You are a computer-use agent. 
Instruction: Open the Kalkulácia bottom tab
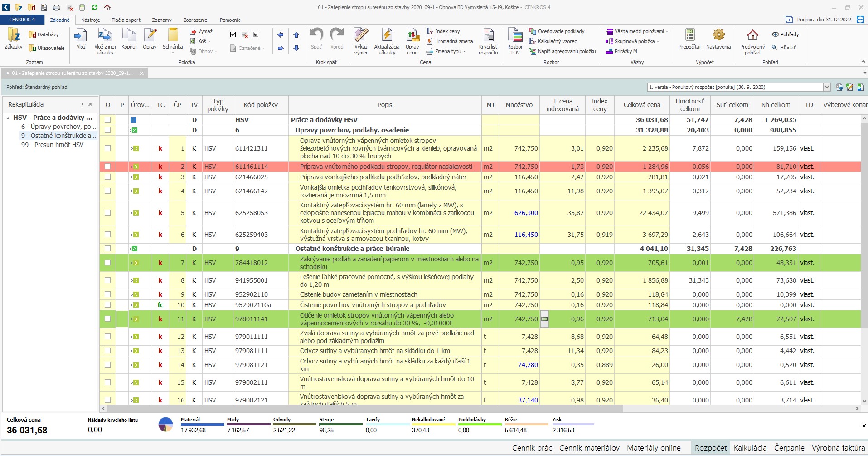(x=750, y=448)
